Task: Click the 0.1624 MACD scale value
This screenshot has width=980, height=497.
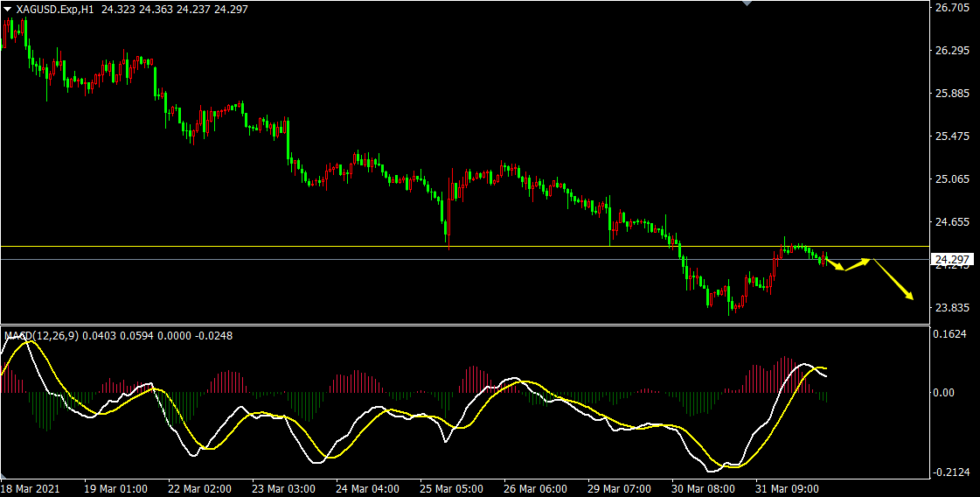Action: (x=952, y=335)
